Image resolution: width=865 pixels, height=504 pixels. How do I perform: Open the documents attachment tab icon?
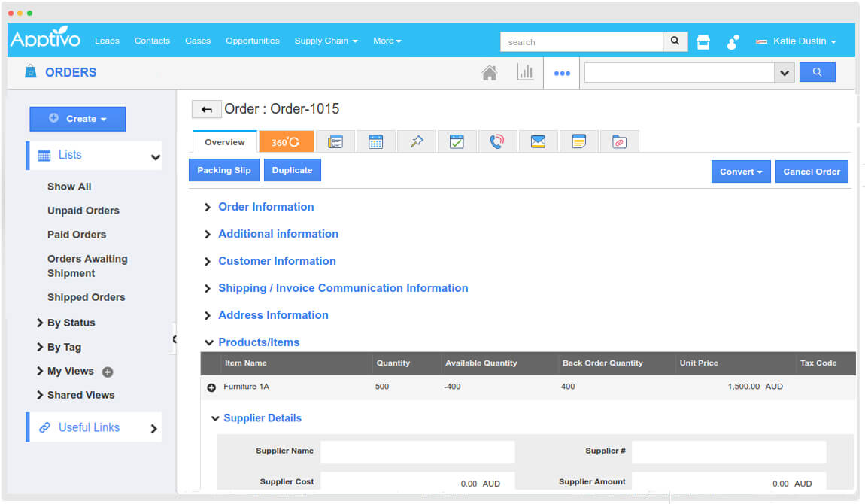619,141
